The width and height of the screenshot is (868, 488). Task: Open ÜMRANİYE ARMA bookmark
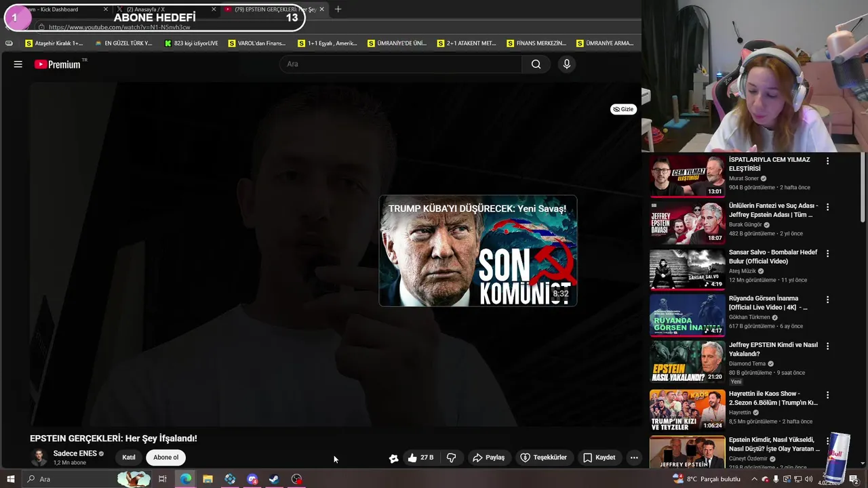click(605, 43)
